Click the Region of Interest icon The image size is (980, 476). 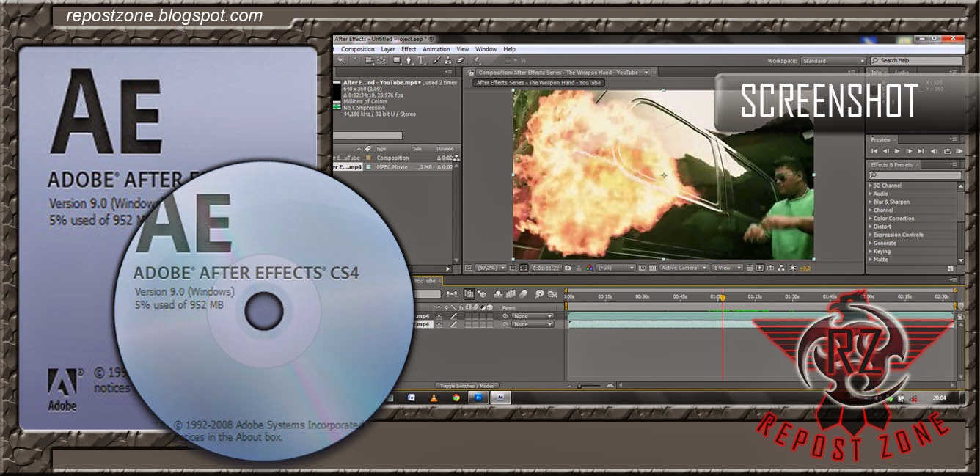pos(642,268)
